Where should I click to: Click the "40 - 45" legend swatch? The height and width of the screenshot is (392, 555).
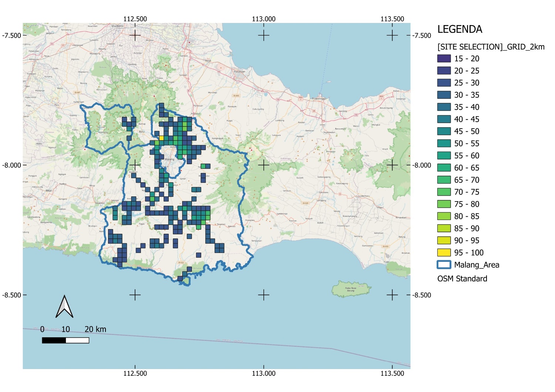[x=444, y=119]
